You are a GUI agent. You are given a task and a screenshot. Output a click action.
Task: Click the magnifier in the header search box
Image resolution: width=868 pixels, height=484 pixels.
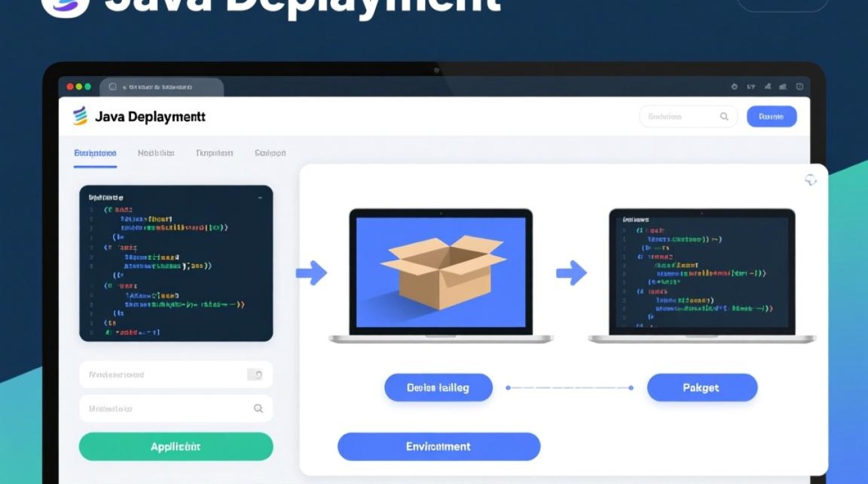point(724,117)
